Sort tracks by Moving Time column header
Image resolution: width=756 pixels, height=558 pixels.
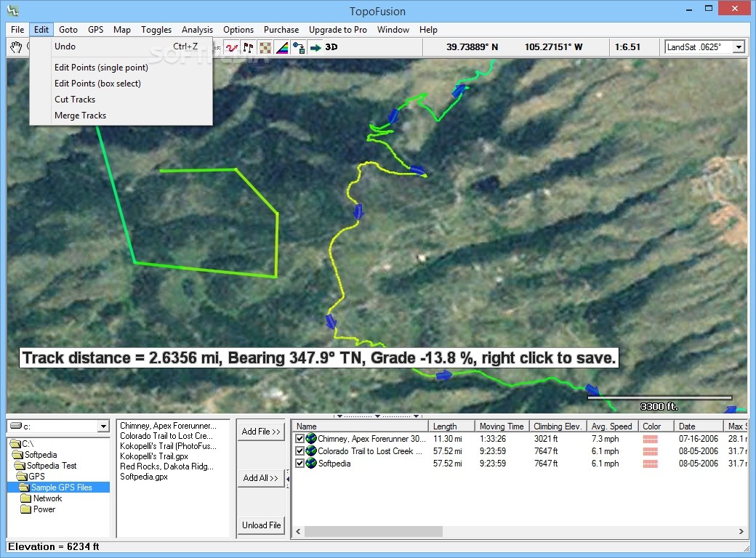coord(502,426)
